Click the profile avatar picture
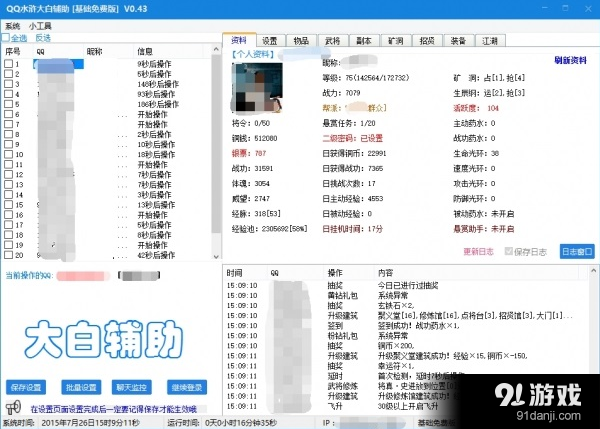The height and width of the screenshot is (429, 600). coord(257,88)
